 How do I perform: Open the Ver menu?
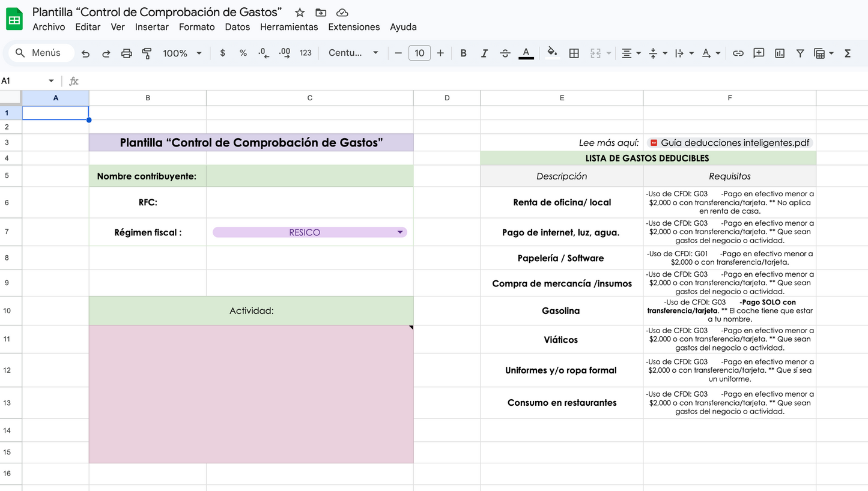[118, 27]
